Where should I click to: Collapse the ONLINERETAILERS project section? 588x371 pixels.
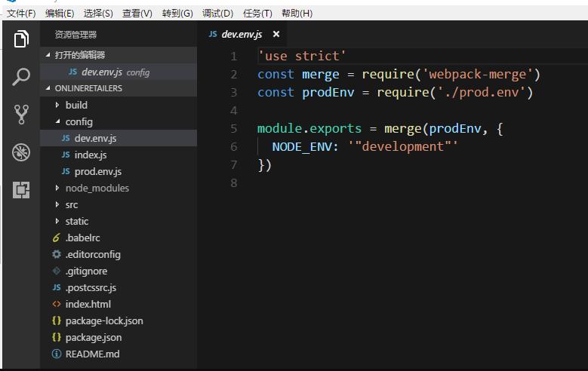[x=48, y=88]
